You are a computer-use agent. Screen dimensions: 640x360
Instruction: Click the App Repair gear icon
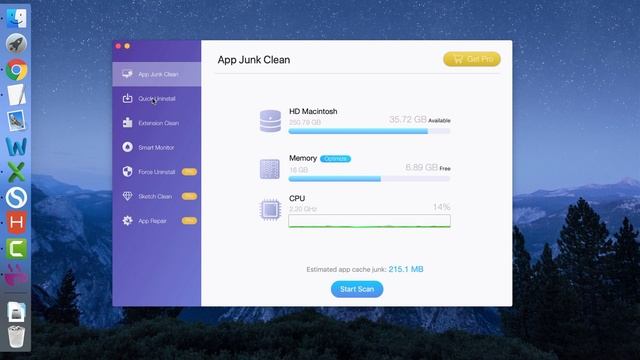point(127,220)
